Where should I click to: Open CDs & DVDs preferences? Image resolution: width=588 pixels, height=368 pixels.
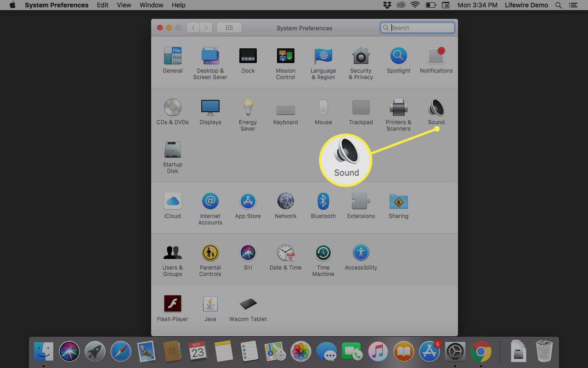(173, 112)
